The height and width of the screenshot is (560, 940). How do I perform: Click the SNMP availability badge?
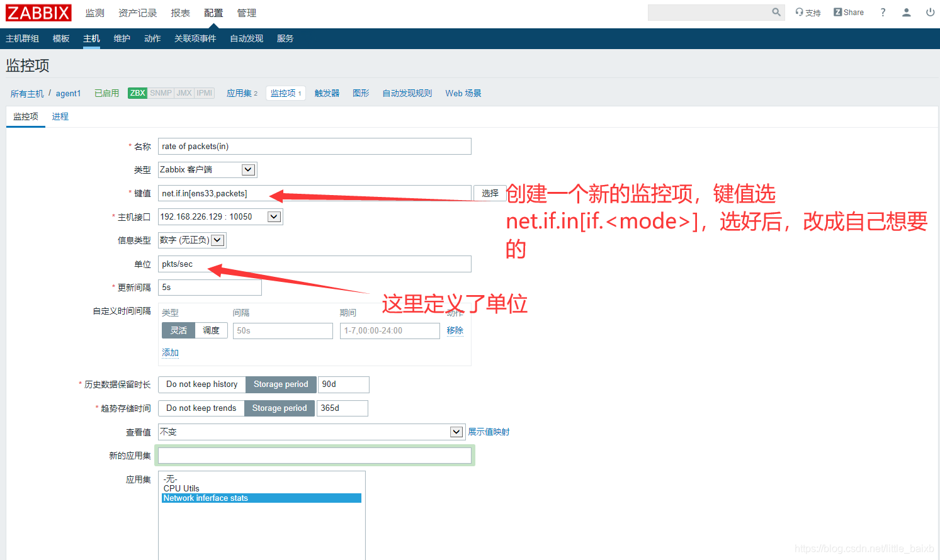click(x=161, y=93)
